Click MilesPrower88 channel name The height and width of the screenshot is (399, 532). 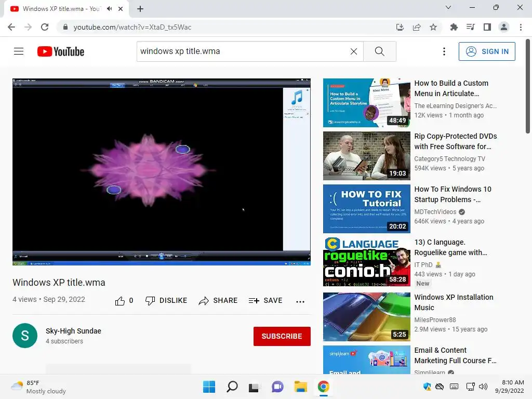click(435, 320)
